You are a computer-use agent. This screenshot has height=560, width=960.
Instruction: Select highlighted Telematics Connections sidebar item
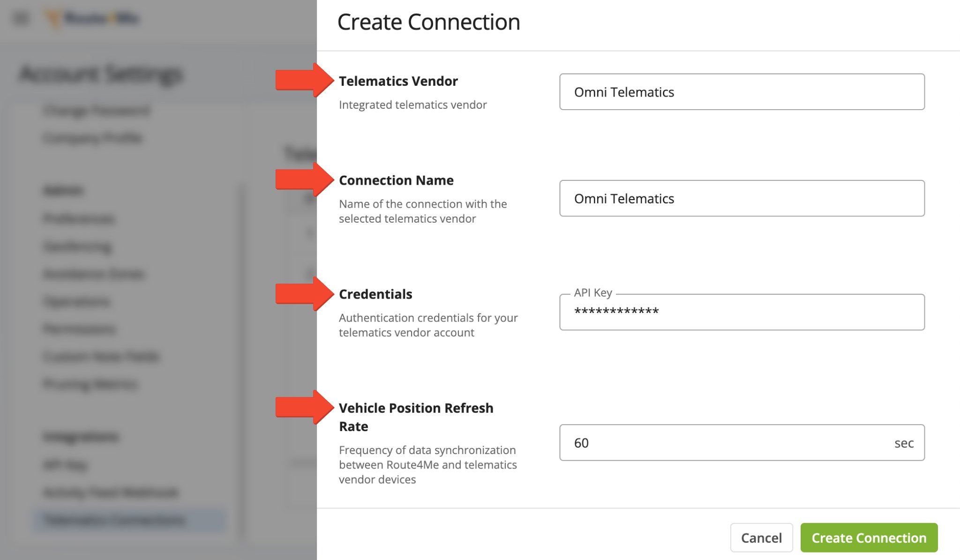[129, 520]
